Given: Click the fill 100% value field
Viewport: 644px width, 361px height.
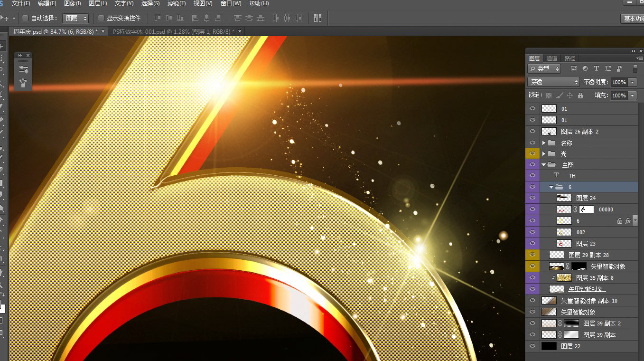Looking at the screenshot, I should click(x=619, y=95).
